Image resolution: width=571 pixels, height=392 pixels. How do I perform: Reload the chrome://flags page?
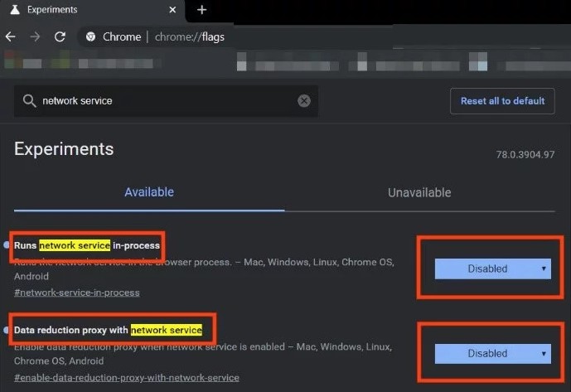60,36
